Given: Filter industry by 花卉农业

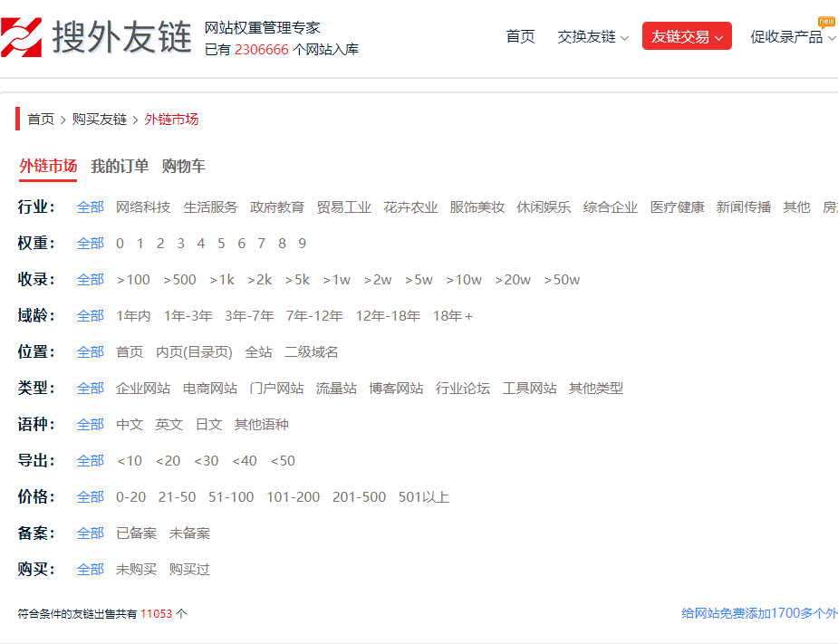Looking at the screenshot, I should point(410,207).
